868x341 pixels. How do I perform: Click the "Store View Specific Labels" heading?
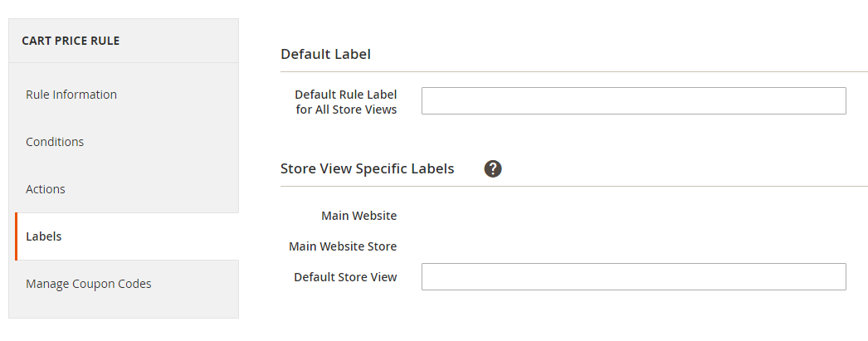pos(367,168)
